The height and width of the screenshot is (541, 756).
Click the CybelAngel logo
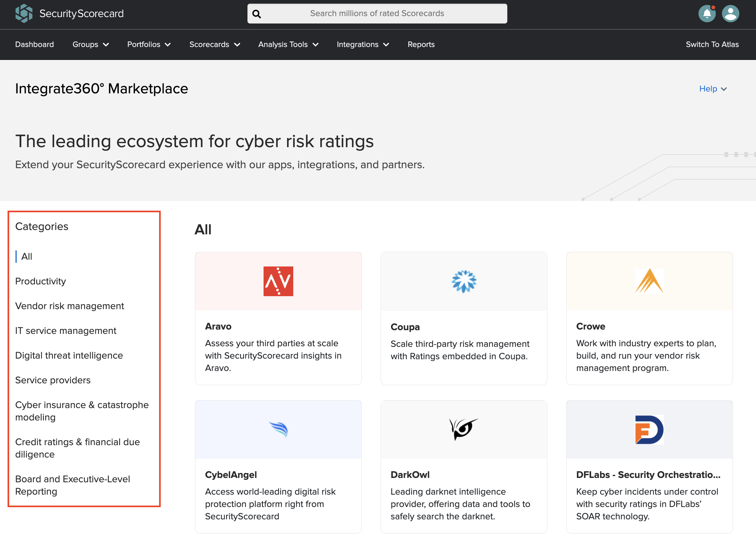pos(278,430)
